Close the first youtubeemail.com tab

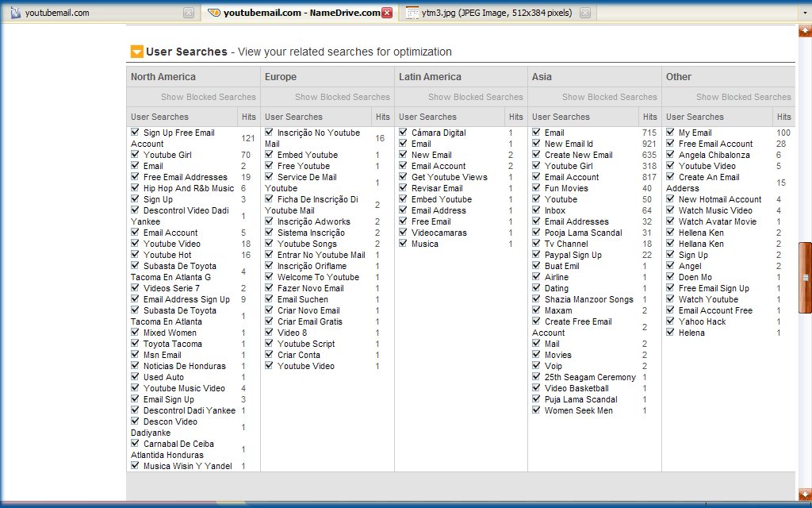[188, 13]
